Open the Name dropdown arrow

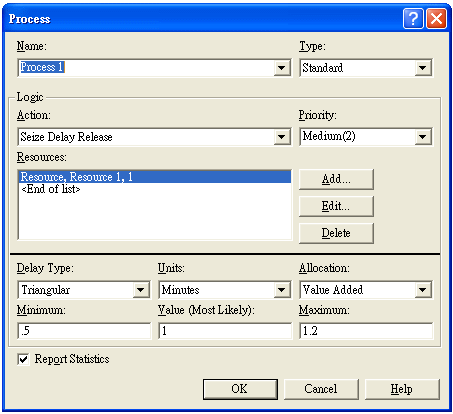[x=282, y=68]
